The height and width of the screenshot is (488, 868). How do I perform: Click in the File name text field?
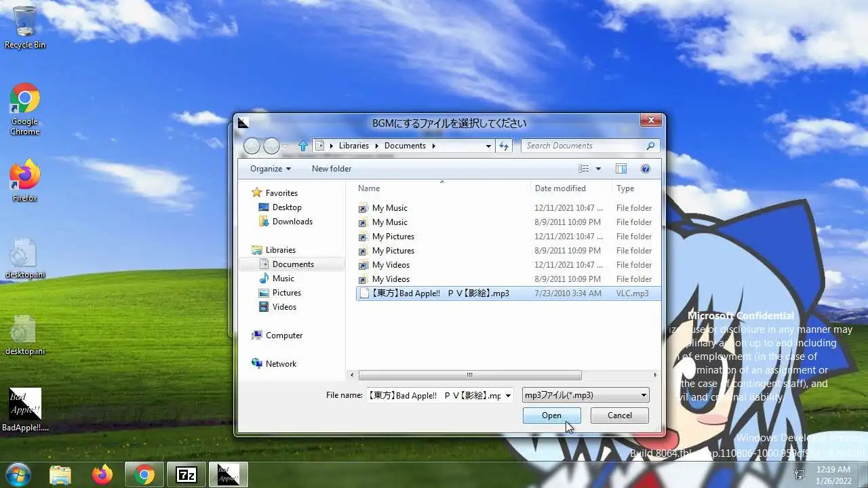(x=434, y=395)
